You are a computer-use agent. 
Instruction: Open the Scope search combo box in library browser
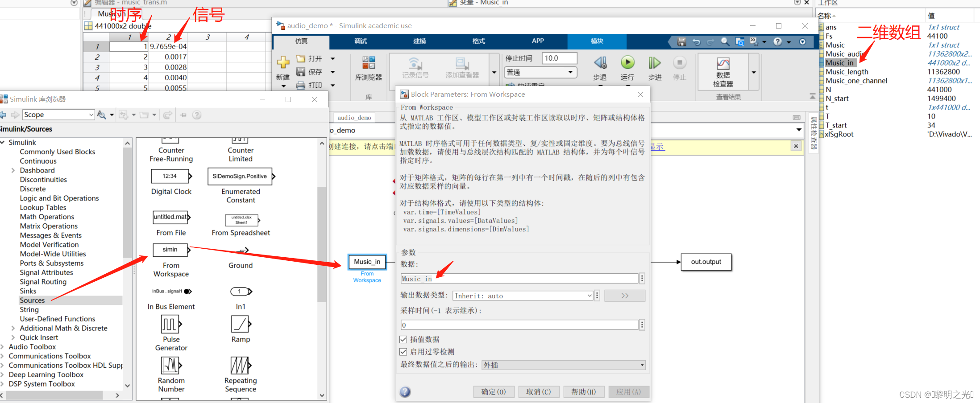coord(58,115)
